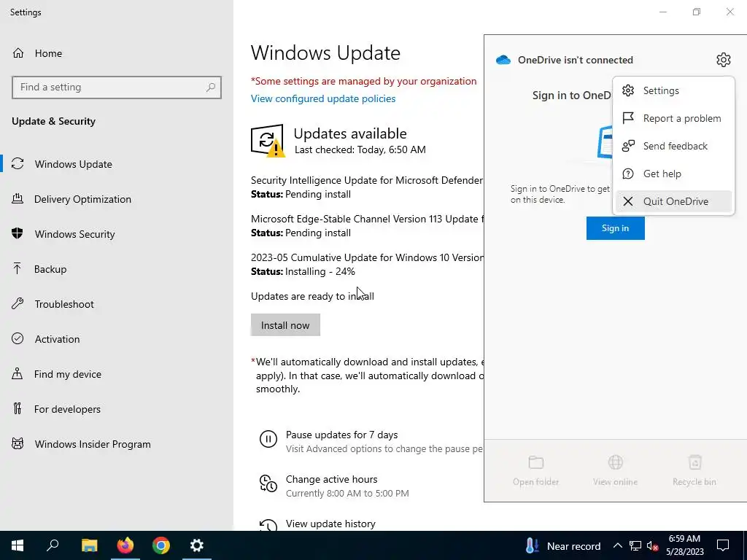Click "Security Intelligence Update for Microsoft Defender" text
Screen dimensions: 747x560
pos(367,181)
